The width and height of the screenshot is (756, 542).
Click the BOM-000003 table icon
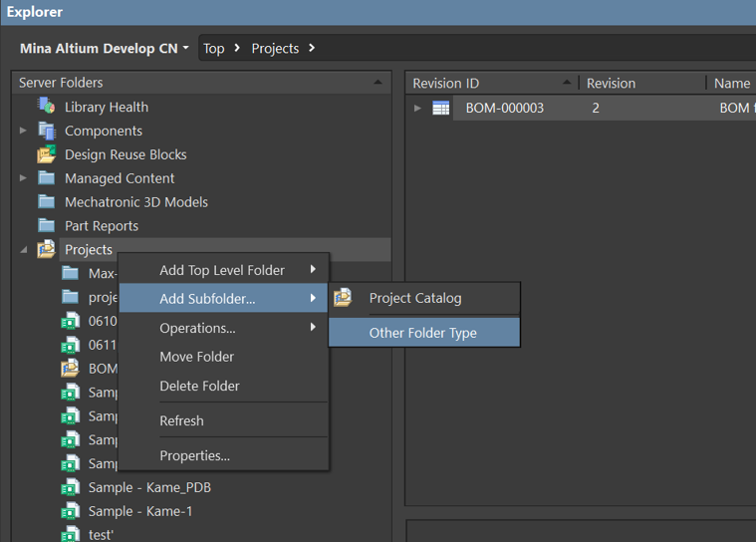coord(440,108)
